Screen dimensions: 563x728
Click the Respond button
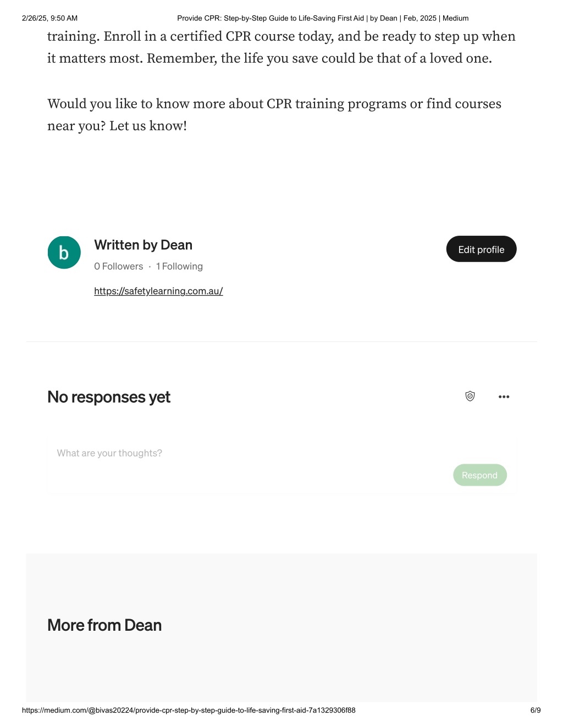[480, 475]
